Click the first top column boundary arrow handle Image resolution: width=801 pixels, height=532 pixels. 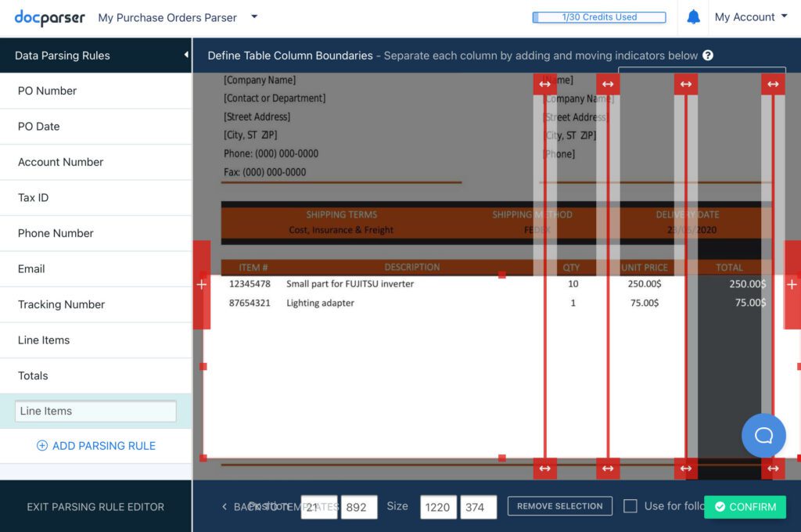click(545, 84)
